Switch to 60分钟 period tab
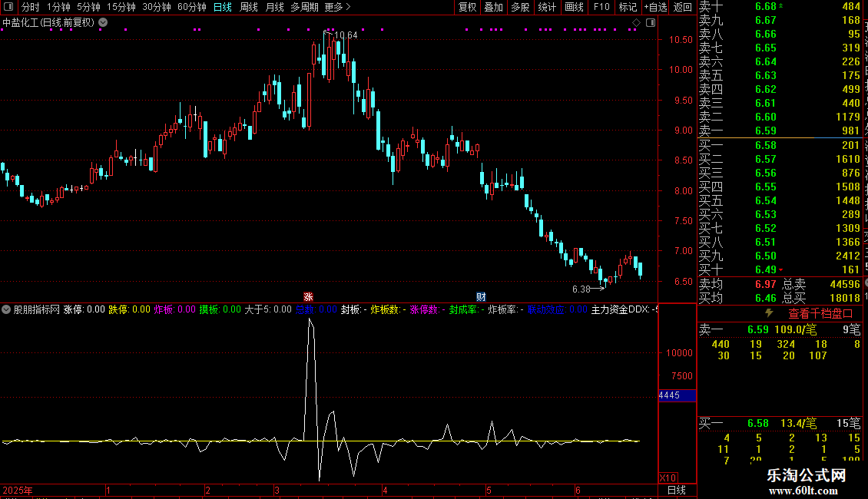 tap(192, 7)
